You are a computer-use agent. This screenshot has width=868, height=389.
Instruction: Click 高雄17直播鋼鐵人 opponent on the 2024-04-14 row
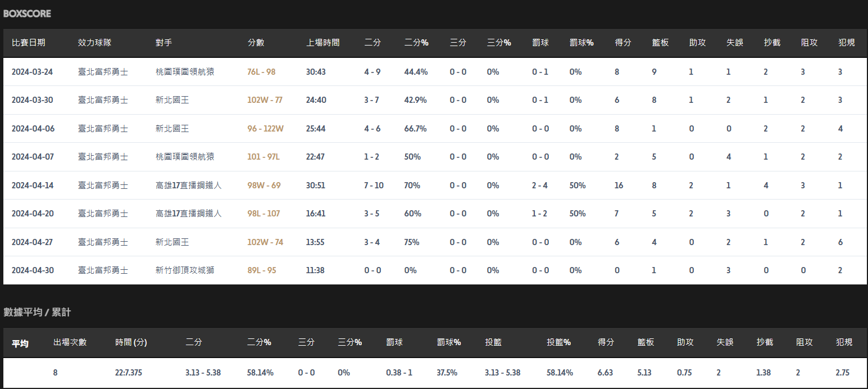pos(188,186)
